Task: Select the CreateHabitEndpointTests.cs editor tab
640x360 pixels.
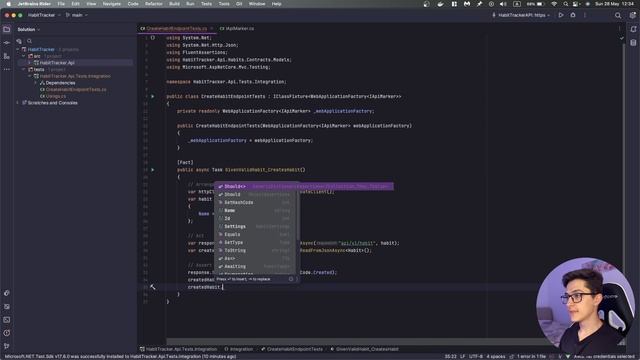Action: click(176, 29)
